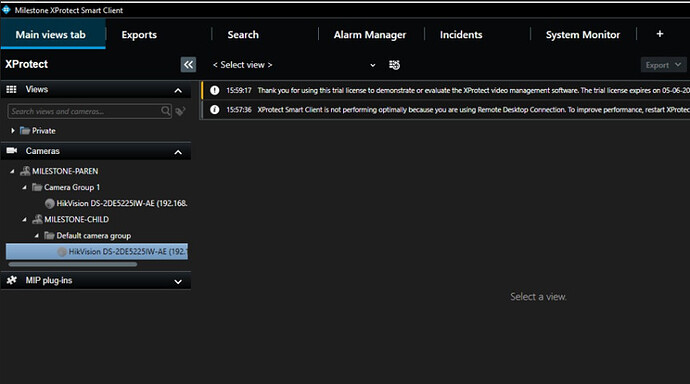The width and height of the screenshot is (690, 384).
Task: Collapse the XProtect side pane
Action: pos(188,65)
